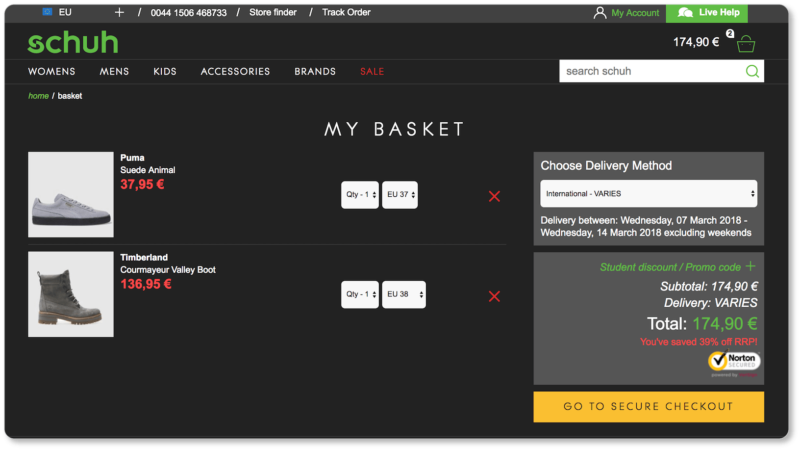The image size is (800, 450).
Task: Click into the search schuh field
Action: pyautogui.click(x=650, y=71)
